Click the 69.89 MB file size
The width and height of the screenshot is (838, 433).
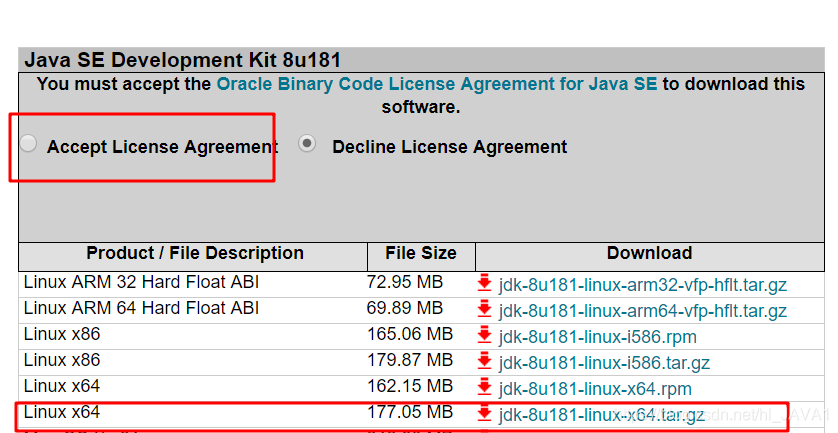[405, 308]
